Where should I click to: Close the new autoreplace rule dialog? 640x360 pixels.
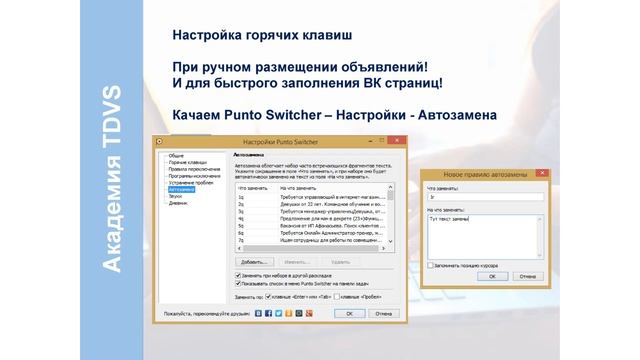tap(542, 173)
